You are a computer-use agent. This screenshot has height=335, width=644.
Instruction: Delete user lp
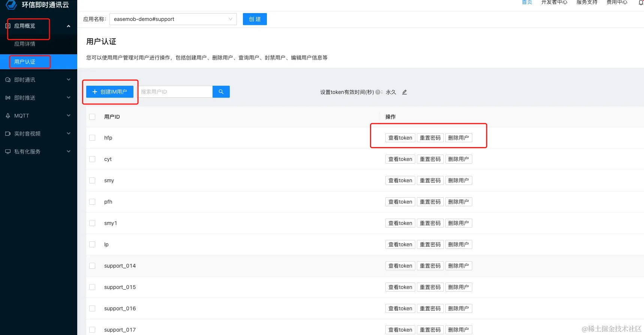[x=459, y=244]
